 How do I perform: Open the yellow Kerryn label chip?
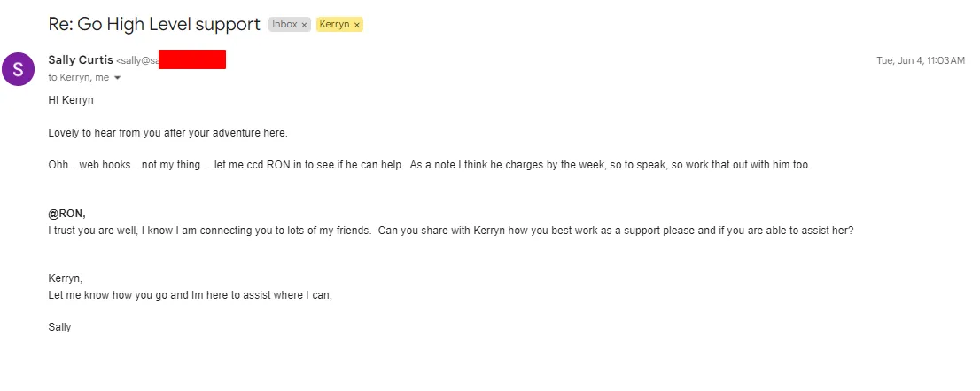[334, 25]
